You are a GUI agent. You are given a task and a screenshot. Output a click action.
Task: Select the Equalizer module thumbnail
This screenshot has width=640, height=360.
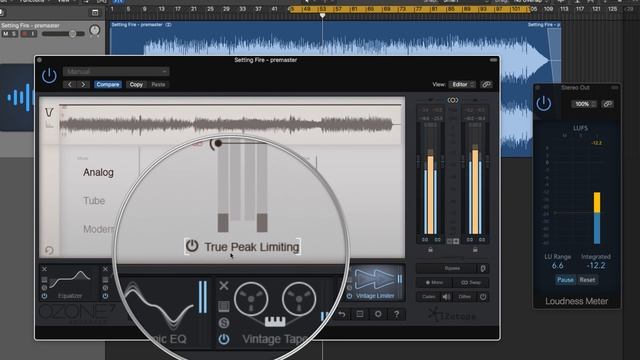[70, 282]
